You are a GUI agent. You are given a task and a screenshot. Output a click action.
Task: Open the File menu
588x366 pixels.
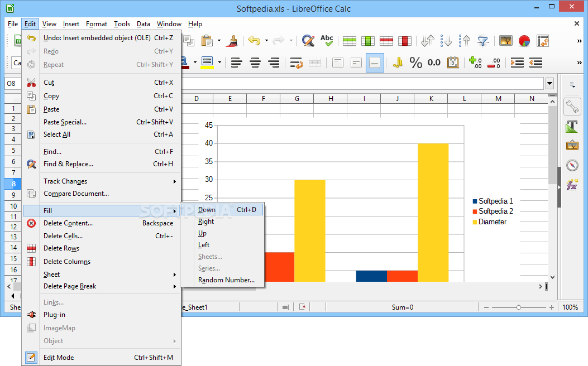(x=13, y=24)
